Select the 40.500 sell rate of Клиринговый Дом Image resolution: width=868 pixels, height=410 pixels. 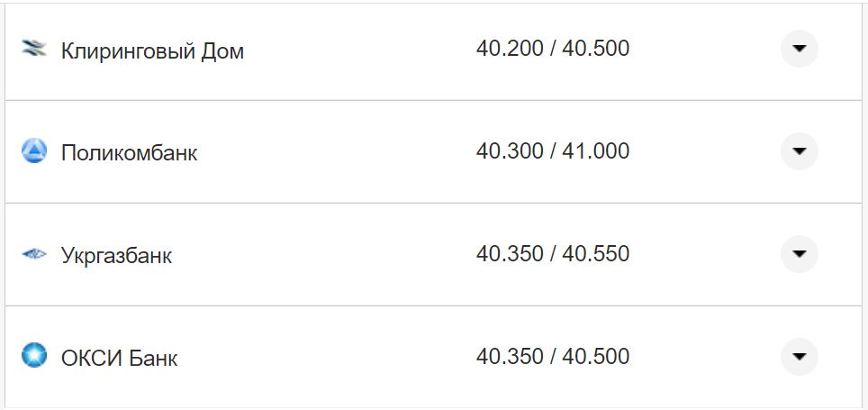596,49
